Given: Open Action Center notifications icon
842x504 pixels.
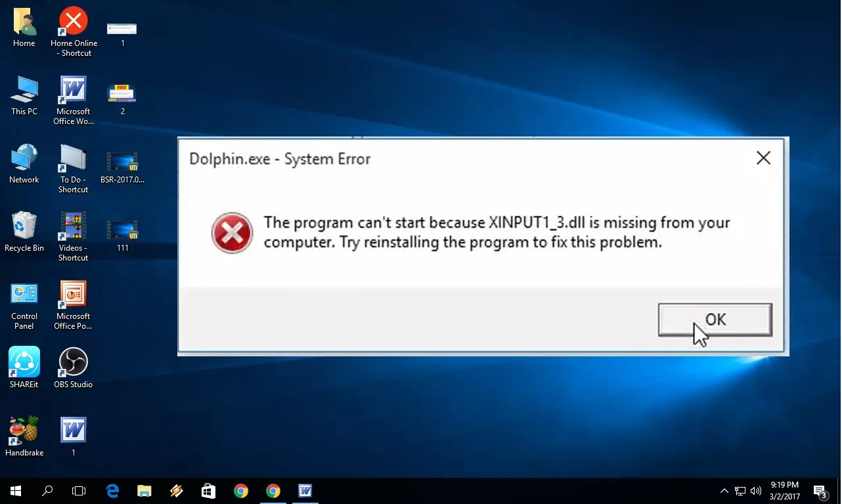Looking at the screenshot, I should coord(820,491).
